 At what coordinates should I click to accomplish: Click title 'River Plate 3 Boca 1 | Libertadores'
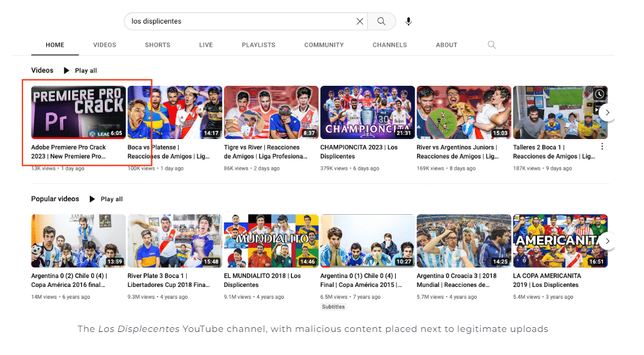(x=169, y=280)
